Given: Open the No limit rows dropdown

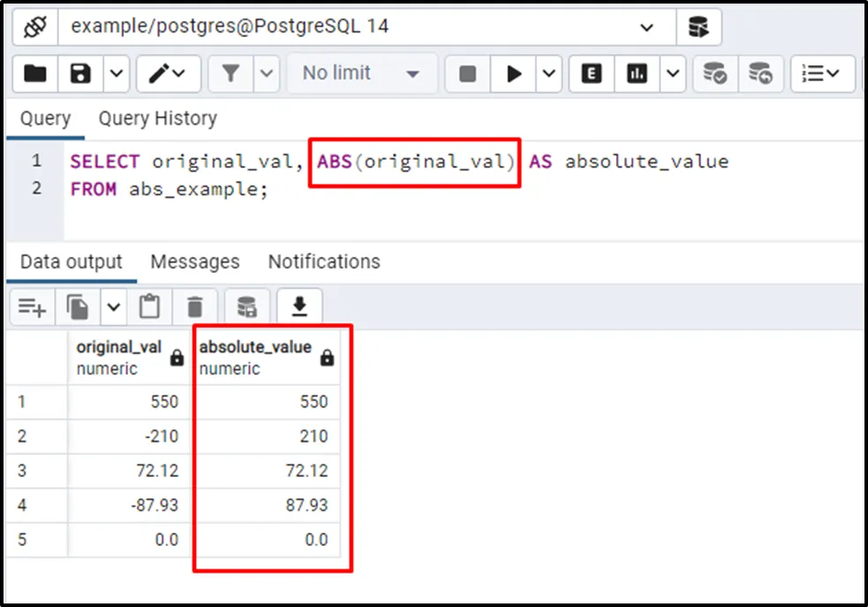Looking at the screenshot, I should [x=360, y=74].
